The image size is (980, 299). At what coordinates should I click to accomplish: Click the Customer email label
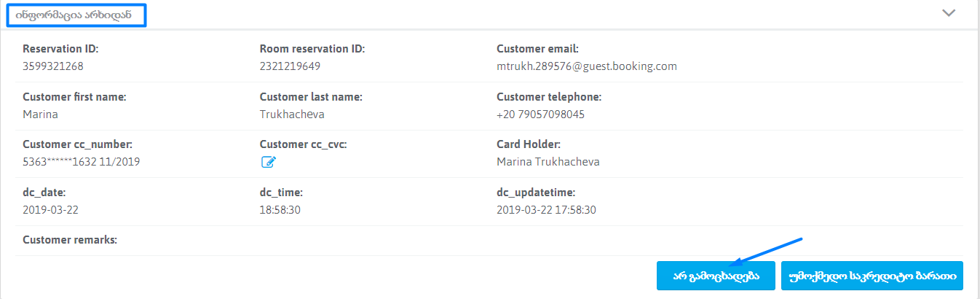pos(537,49)
